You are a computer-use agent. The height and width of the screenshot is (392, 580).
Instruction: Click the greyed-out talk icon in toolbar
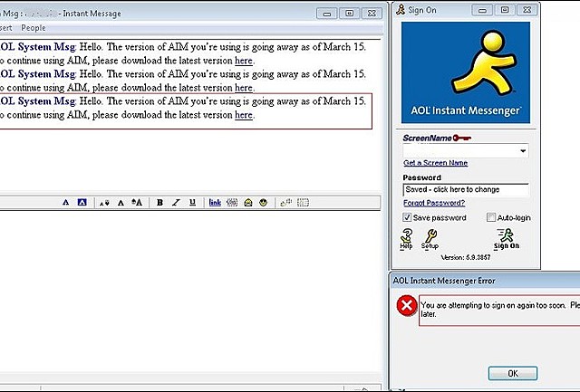point(286,203)
